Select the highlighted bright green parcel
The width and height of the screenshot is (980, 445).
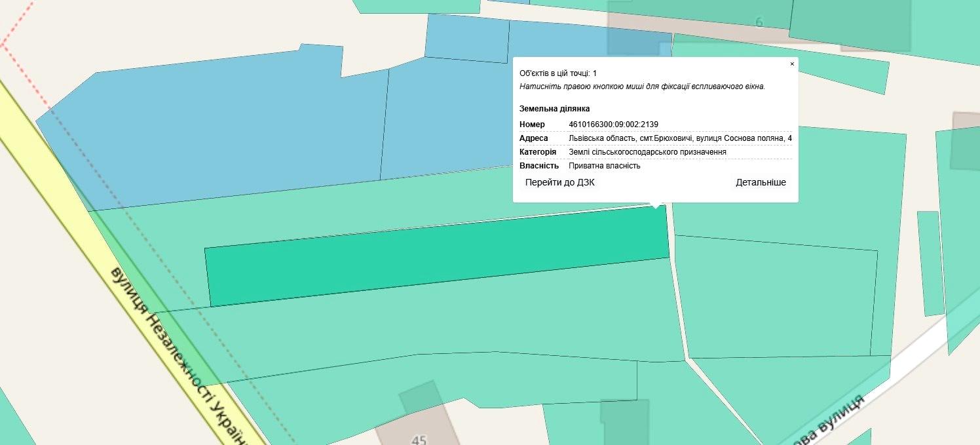coord(432,259)
